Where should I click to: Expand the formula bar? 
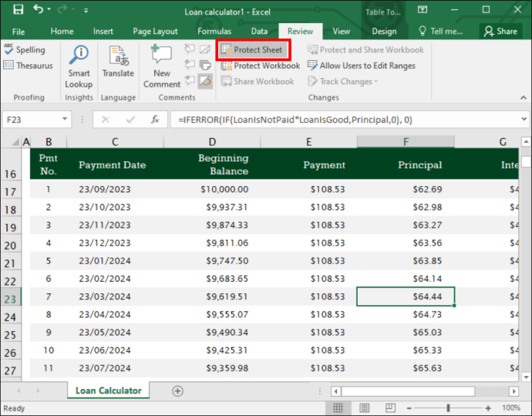click(524, 119)
